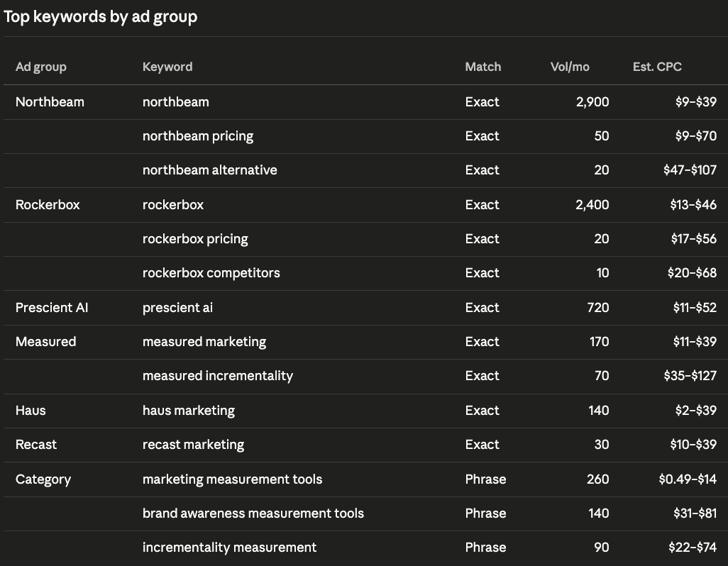The width and height of the screenshot is (728, 566).
Task: Select 'brand awareness measurement tools' keyword
Action: tap(253, 514)
